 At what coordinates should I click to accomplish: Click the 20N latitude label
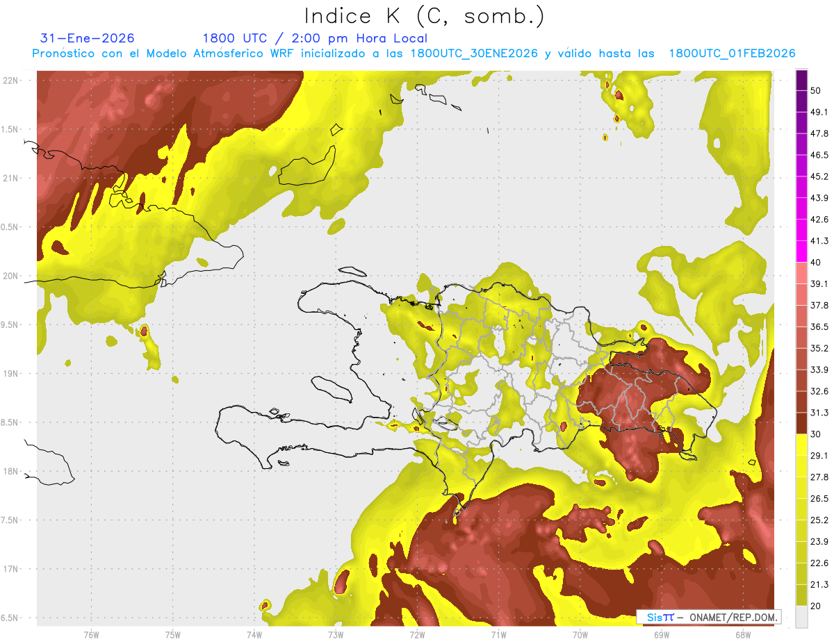(10, 276)
